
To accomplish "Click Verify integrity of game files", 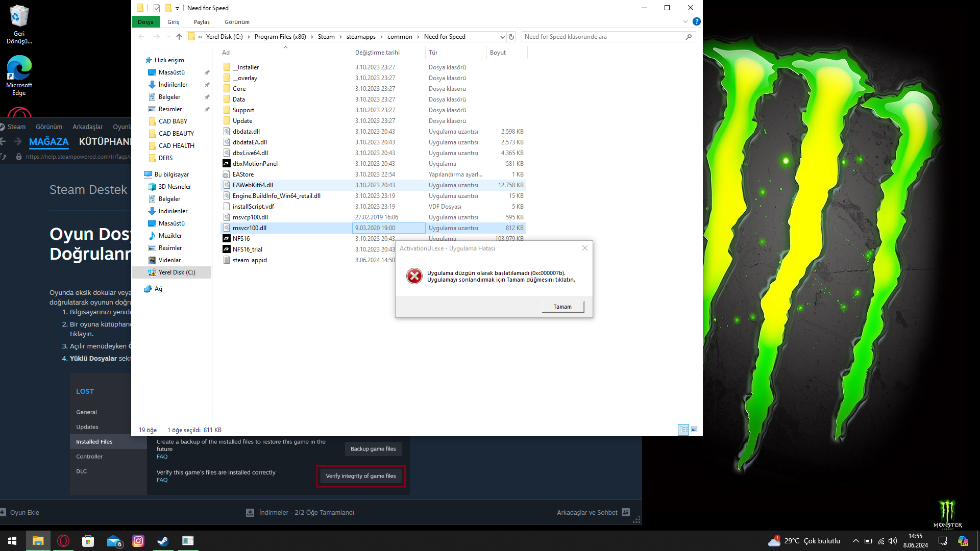I will click(x=361, y=476).
